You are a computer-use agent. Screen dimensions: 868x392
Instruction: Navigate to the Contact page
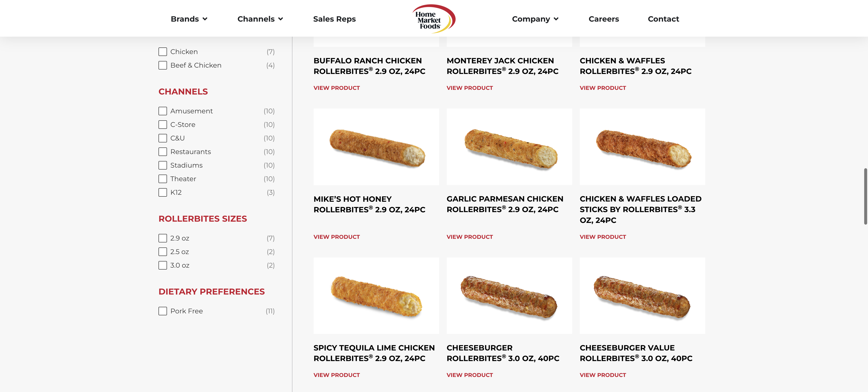[663, 19]
